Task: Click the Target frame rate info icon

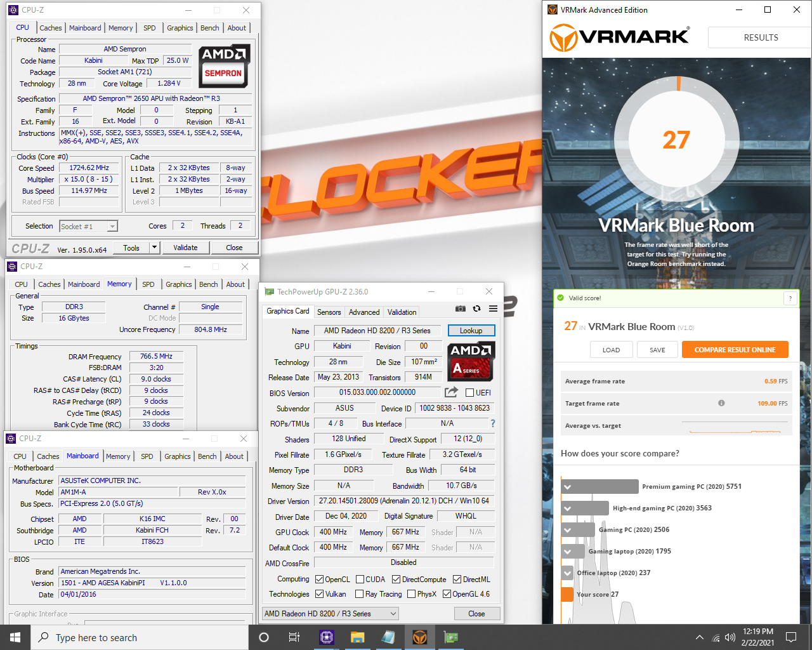Action: coord(721,403)
